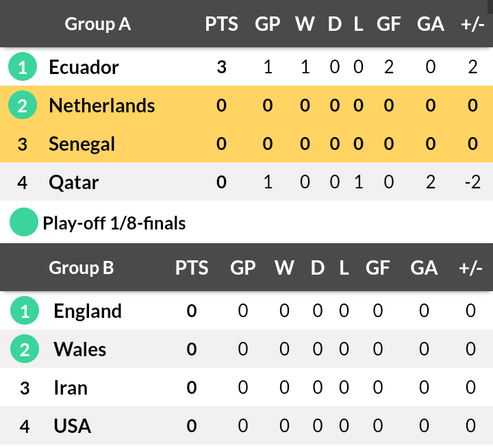The height and width of the screenshot is (448, 493).
Task: Click the +/- column header in Group A
Action: 472,24
